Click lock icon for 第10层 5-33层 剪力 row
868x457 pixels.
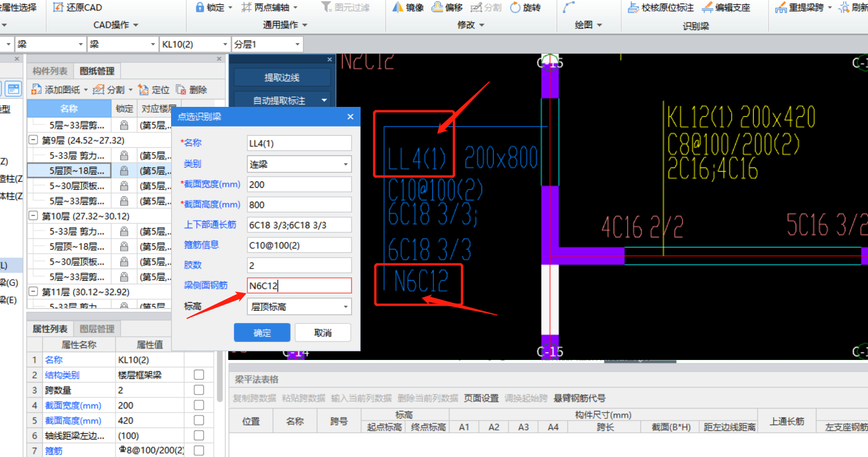pos(124,231)
